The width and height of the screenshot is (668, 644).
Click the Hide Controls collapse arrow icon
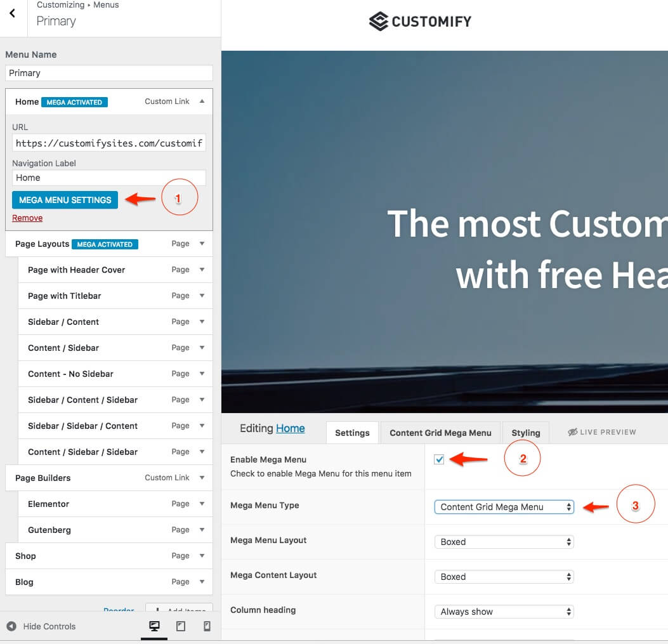[x=11, y=626]
